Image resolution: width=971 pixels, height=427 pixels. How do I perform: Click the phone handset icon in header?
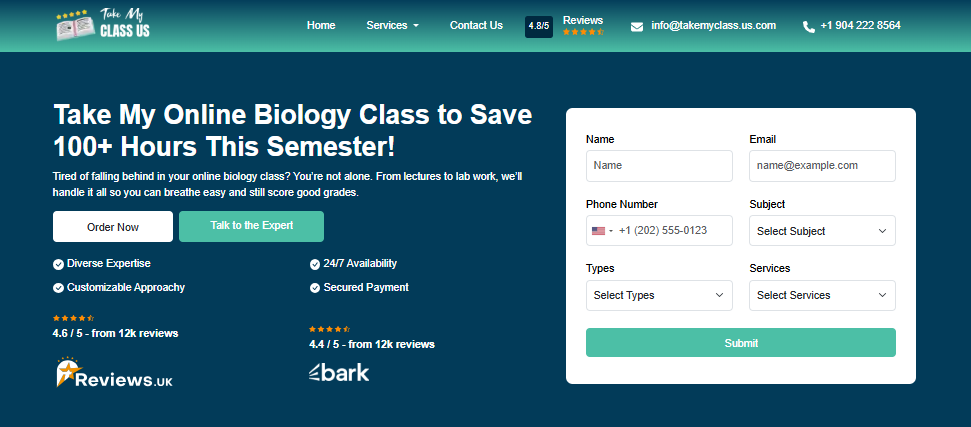point(809,27)
